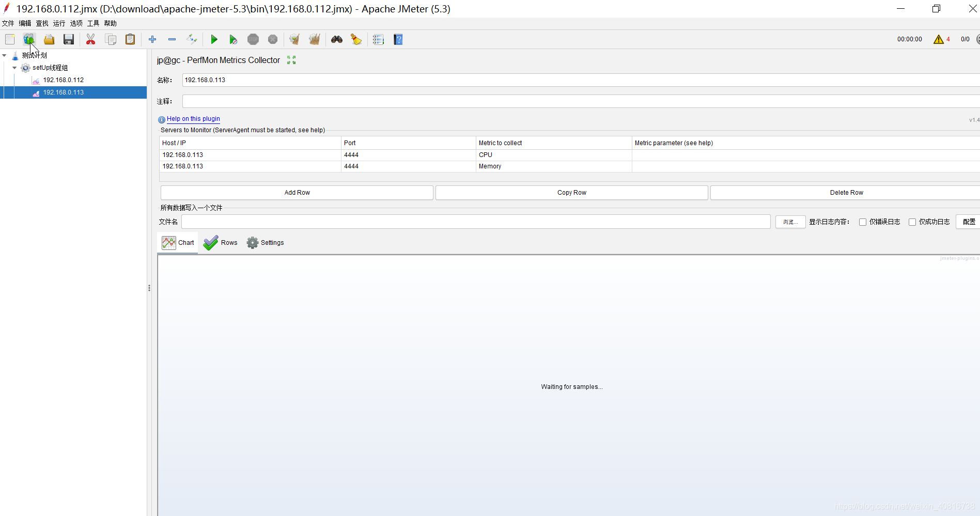Image resolution: width=980 pixels, height=516 pixels.
Task: Click the Collapse All minus icon
Action: pyautogui.click(x=172, y=39)
